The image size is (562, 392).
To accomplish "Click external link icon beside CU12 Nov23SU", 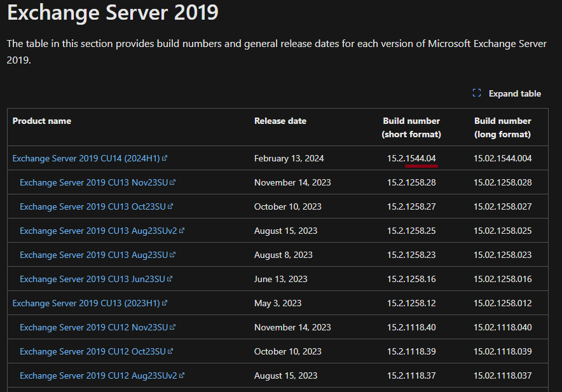I will point(172,327).
